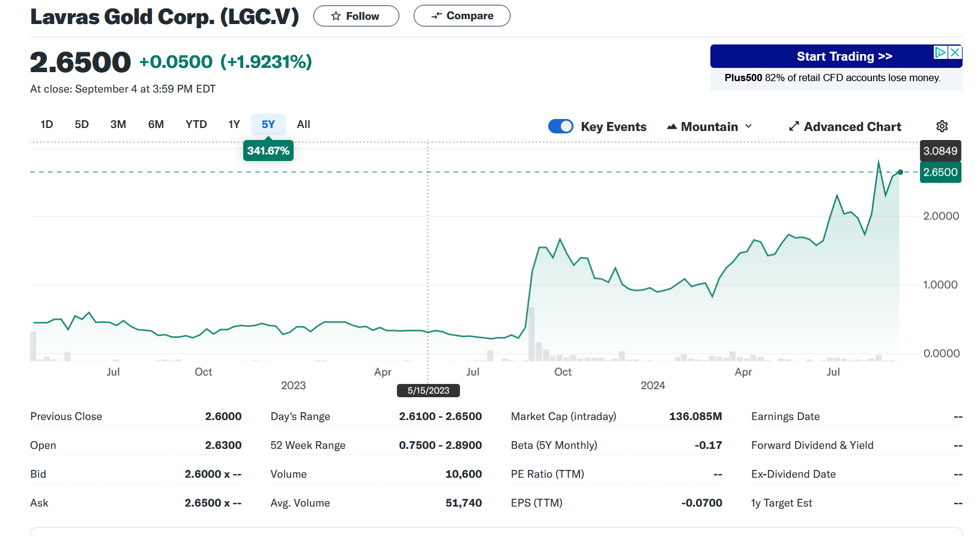The height and width of the screenshot is (536, 980).
Task: Click the active 5Y range tab
Action: (268, 124)
